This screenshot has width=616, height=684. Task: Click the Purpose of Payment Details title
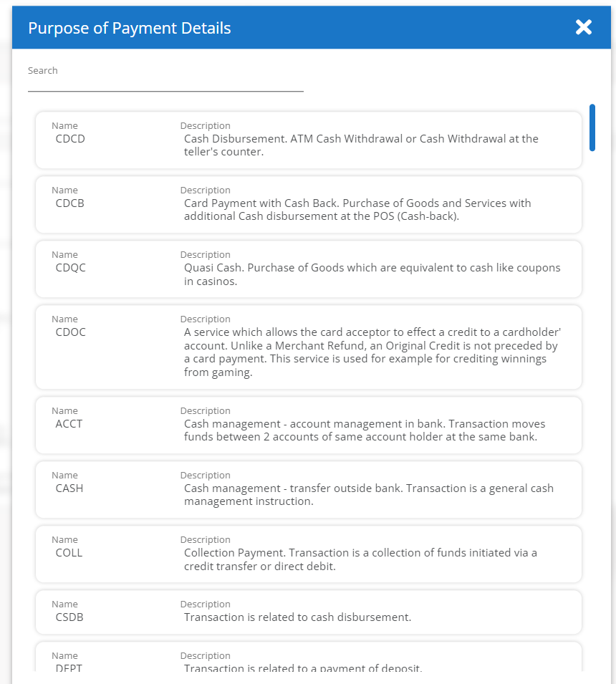[130, 28]
